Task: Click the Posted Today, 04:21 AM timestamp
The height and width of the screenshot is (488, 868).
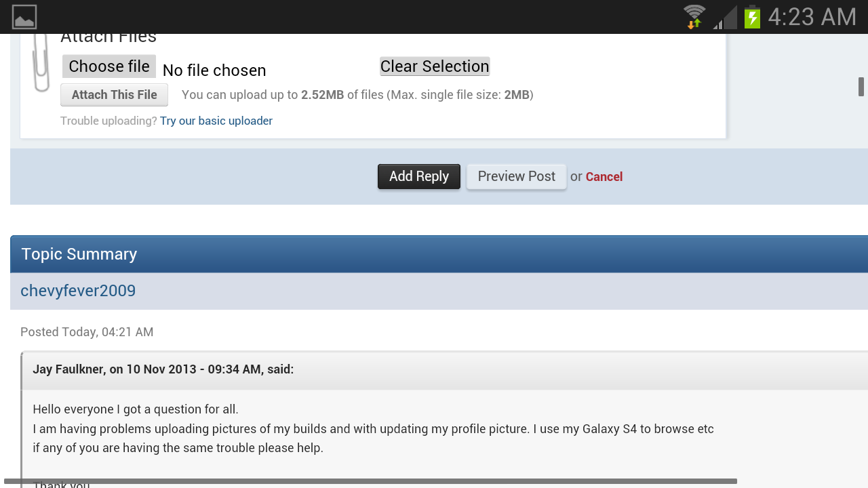Action: (x=87, y=332)
